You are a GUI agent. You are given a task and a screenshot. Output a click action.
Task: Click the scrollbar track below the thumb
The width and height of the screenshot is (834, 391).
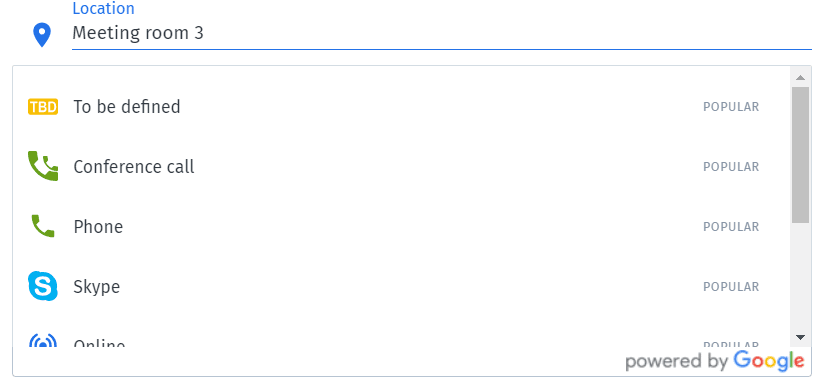800,277
